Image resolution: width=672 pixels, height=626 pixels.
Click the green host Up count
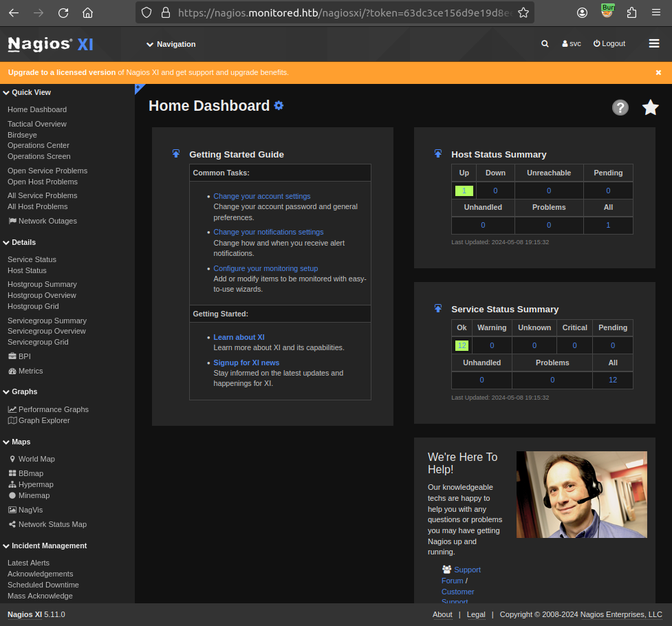pos(464,191)
